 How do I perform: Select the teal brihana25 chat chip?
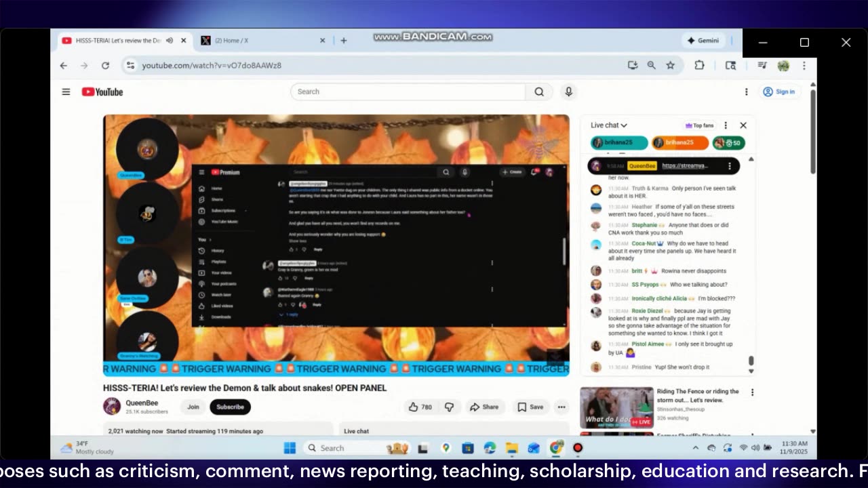(x=619, y=143)
